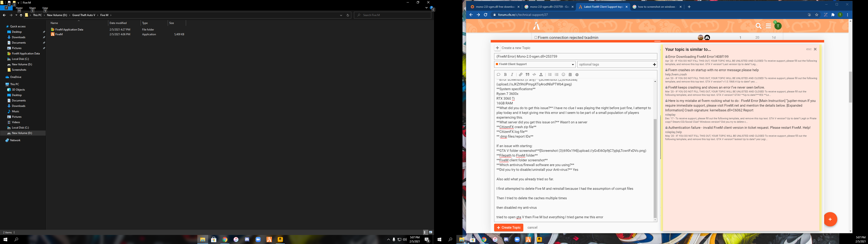This screenshot has height=244, width=868.
Task: Switch to large icons view in Explorer
Action: click(431, 232)
